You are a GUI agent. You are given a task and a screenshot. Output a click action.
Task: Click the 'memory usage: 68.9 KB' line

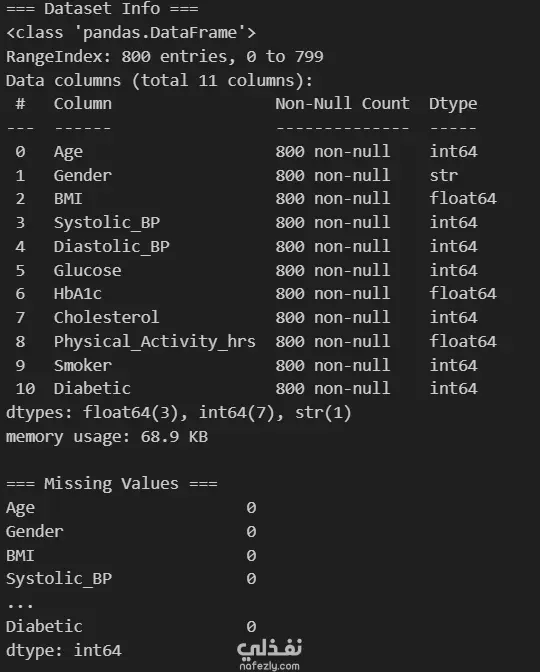[107, 437]
